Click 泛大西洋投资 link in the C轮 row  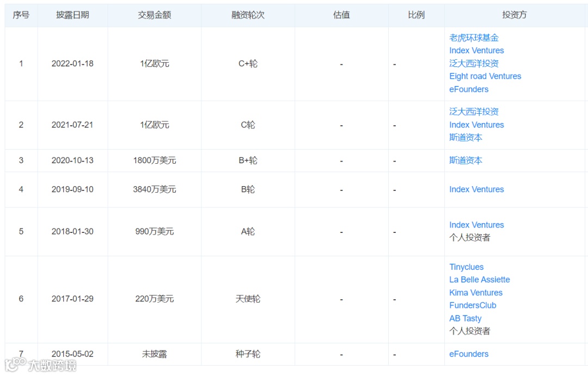pos(474,112)
